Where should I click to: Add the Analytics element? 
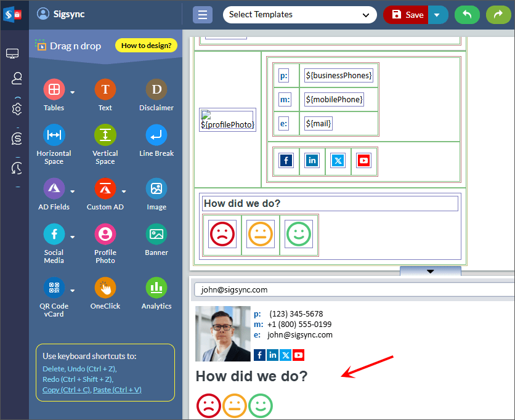(156, 288)
